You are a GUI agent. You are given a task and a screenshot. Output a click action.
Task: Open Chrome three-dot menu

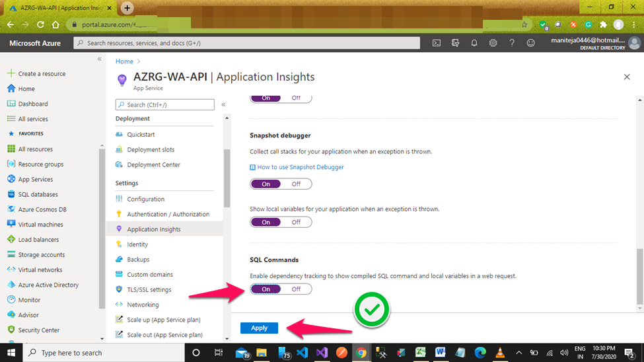[634, 24]
